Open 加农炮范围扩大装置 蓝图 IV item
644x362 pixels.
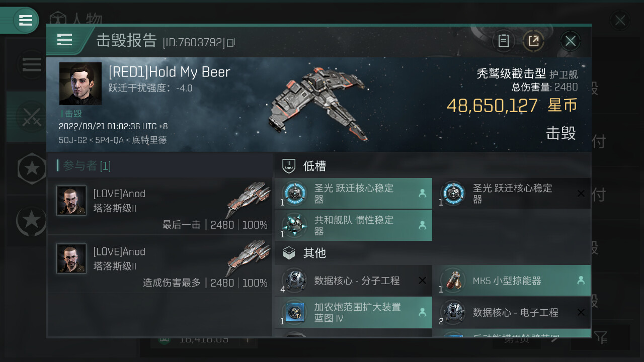tap(353, 312)
